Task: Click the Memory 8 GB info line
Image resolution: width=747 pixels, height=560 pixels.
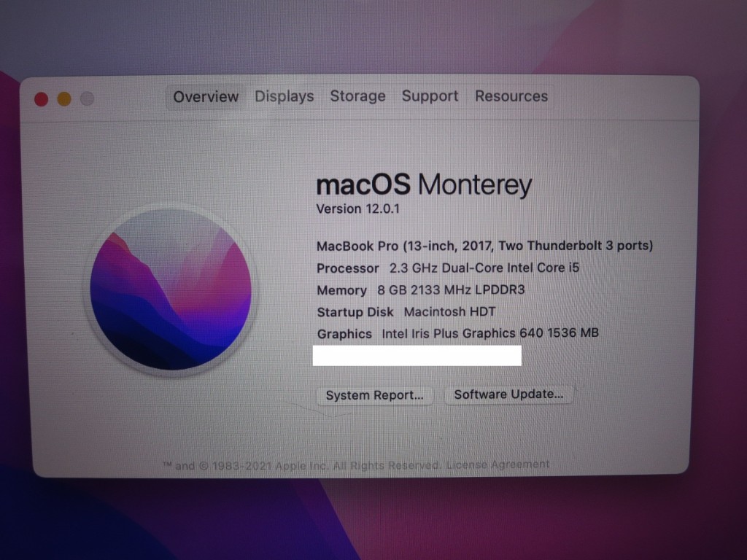Action: (421, 290)
